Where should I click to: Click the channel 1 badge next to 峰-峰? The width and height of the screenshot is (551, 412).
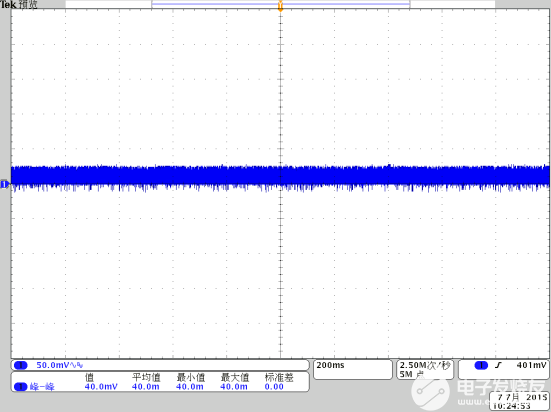point(20,387)
